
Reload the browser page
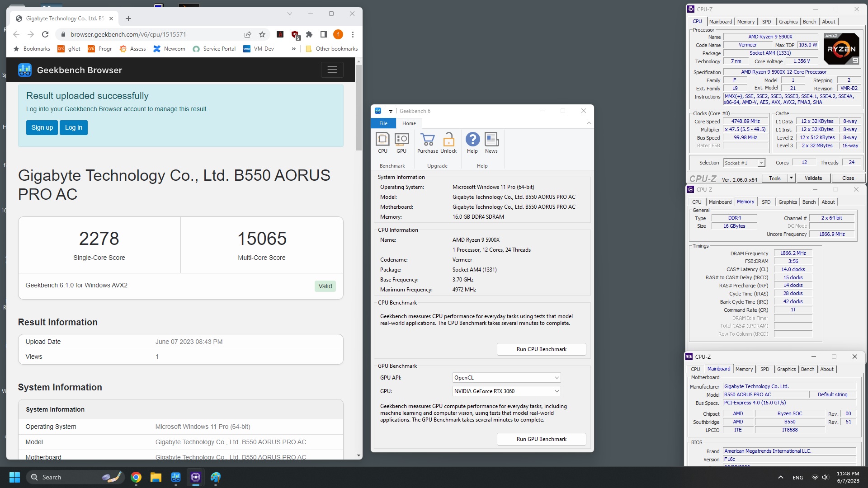pos(45,34)
